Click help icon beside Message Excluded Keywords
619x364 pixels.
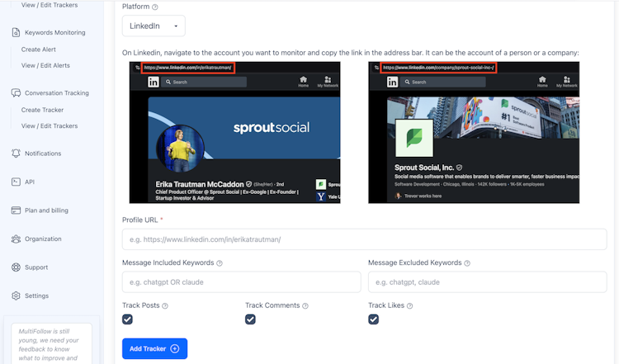(467, 263)
